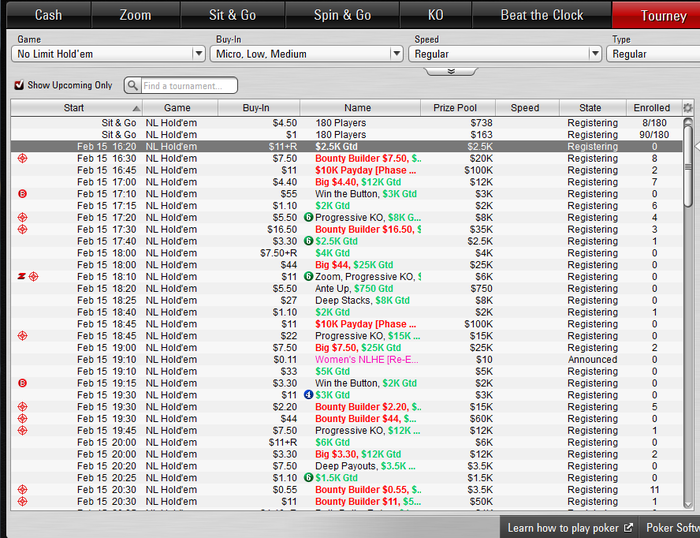Image resolution: width=700 pixels, height=538 pixels.
Task: Click the 6-max icon beside Zoom, Progressive KO
Action: 308,276
